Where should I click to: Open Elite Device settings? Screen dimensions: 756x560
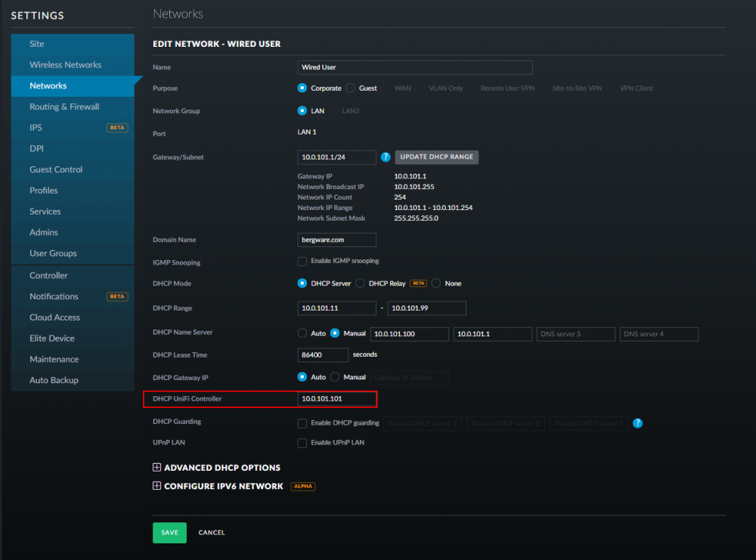tap(73, 339)
